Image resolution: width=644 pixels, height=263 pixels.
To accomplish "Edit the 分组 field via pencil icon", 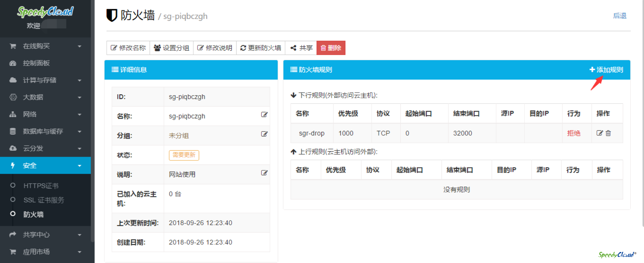I will coord(264,134).
